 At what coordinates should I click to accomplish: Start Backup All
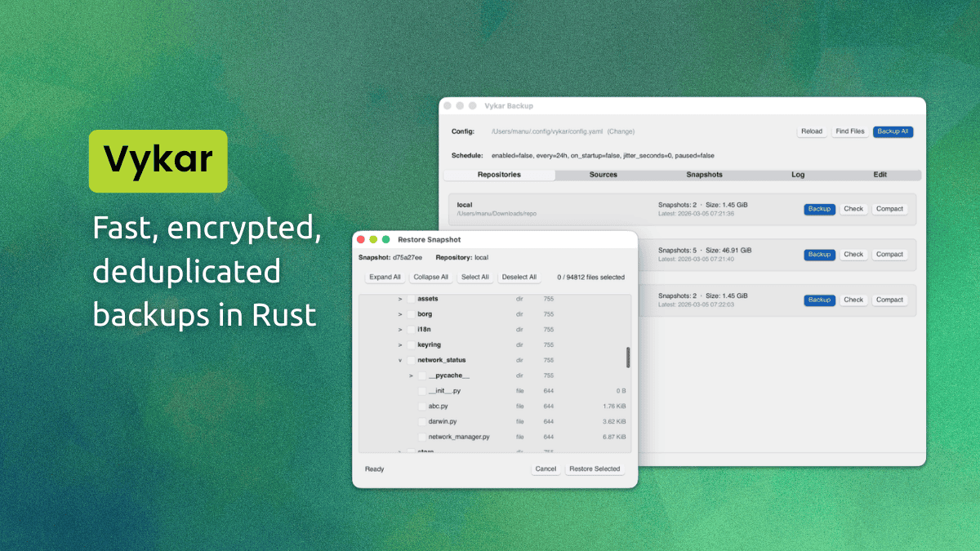(x=893, y=131)
